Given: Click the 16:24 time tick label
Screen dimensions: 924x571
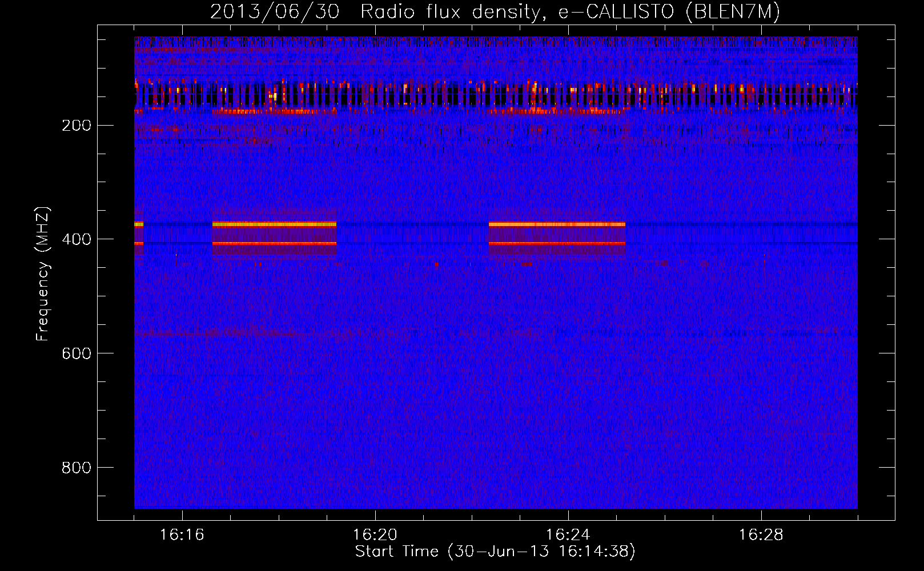Looking at the screenshot, I should tap(568, 534).
